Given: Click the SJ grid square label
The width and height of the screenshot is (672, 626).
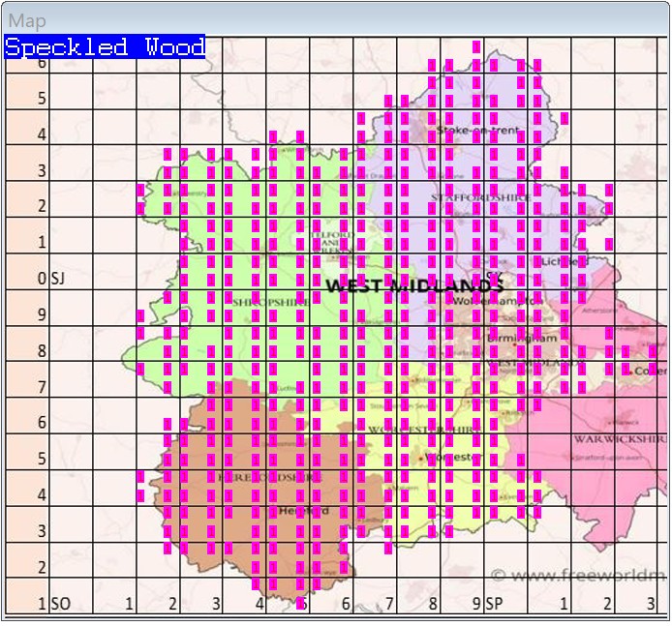Looking at the screenshot, I should [59, 279].
